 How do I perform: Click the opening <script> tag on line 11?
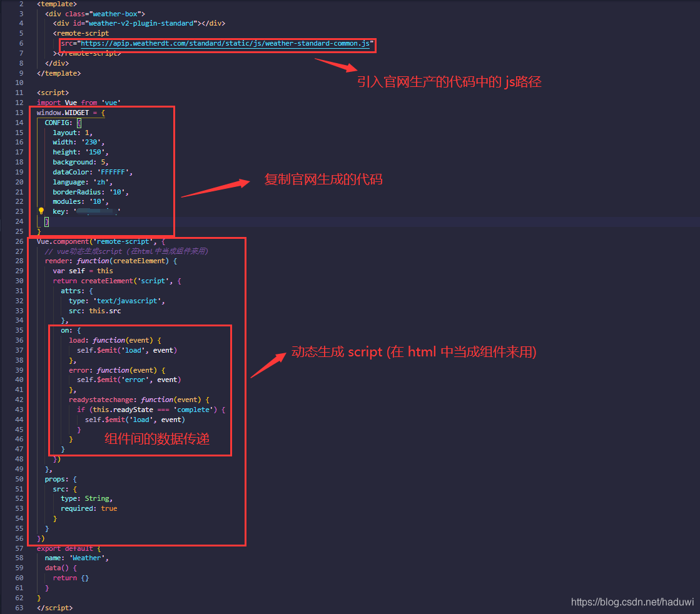(53, 93)
